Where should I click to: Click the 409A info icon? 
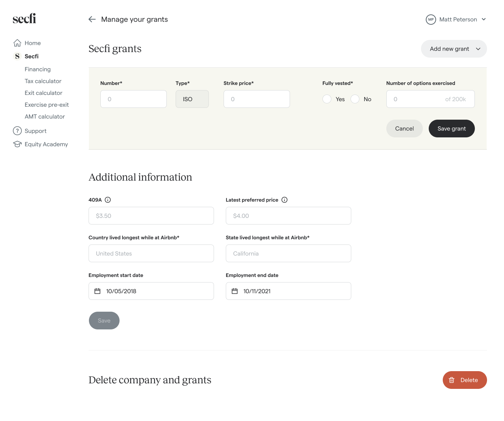(x=108, y=200)
